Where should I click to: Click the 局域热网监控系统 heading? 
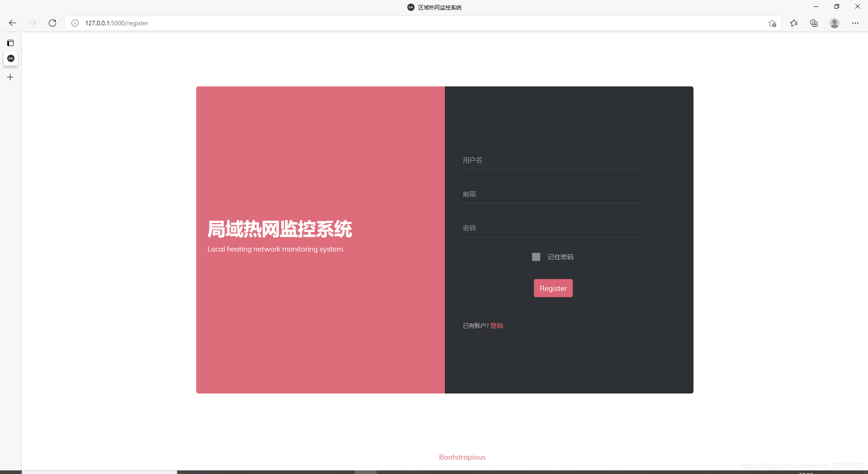pos(280,229)
